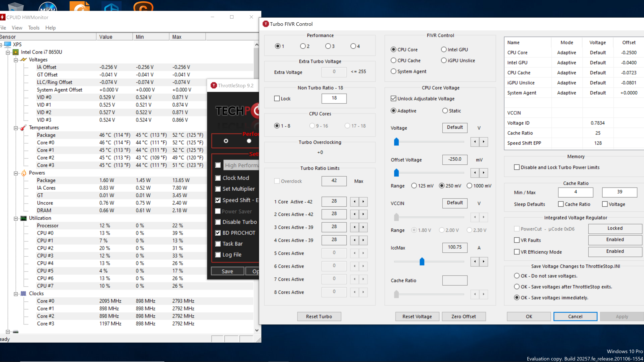Viewport: 644px width, 362px height.
Task: Click the Voltages lightning icon in tree
Action: pyautogui.click(x=23, y=60)
